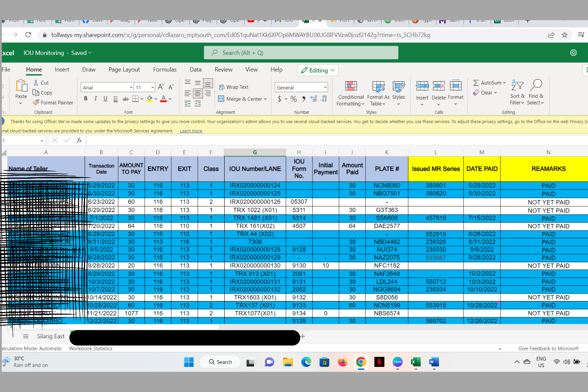The image size is (588, 392).
Task: Click the Copy icon
Action: pyautogui.click(x=36, y=93)
